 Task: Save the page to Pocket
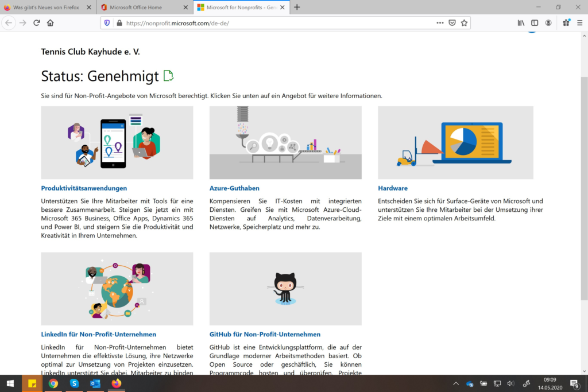click(452, 23)
